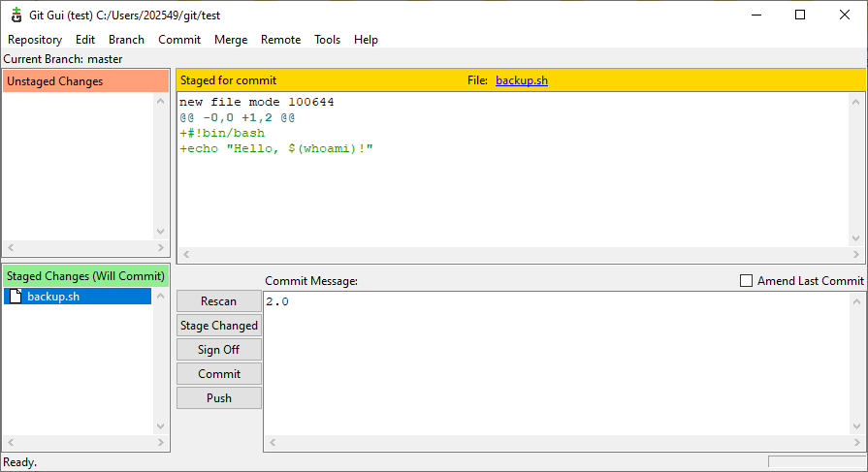Select backup.sh in Staged Changes list

(78, 296)
